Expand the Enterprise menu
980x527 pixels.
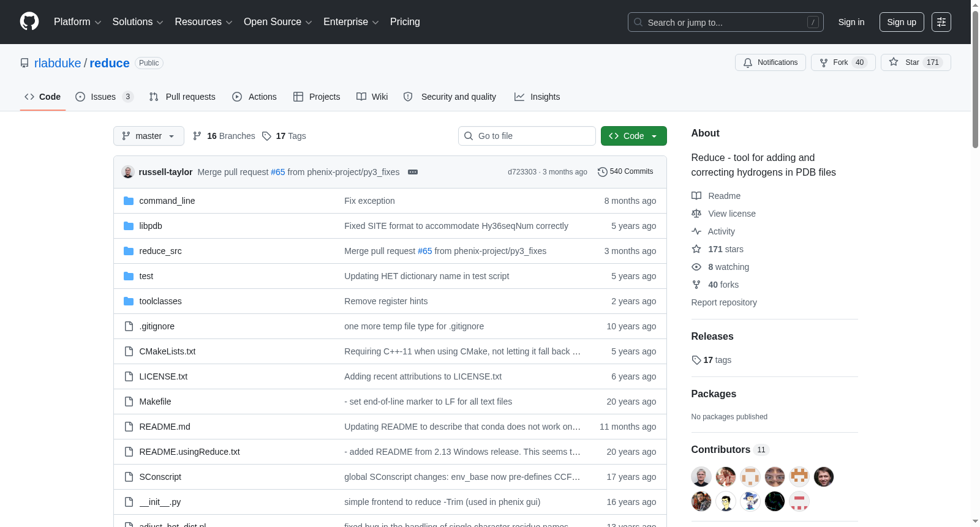[351, 22]
